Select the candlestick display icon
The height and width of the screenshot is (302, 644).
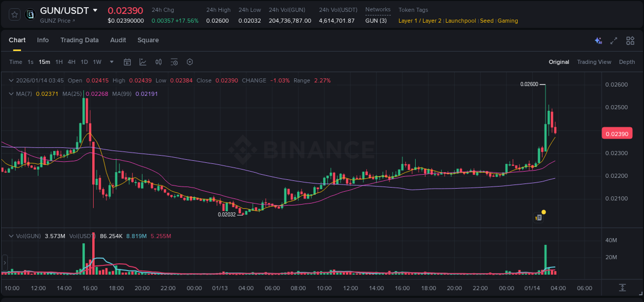tap(158, 62)
